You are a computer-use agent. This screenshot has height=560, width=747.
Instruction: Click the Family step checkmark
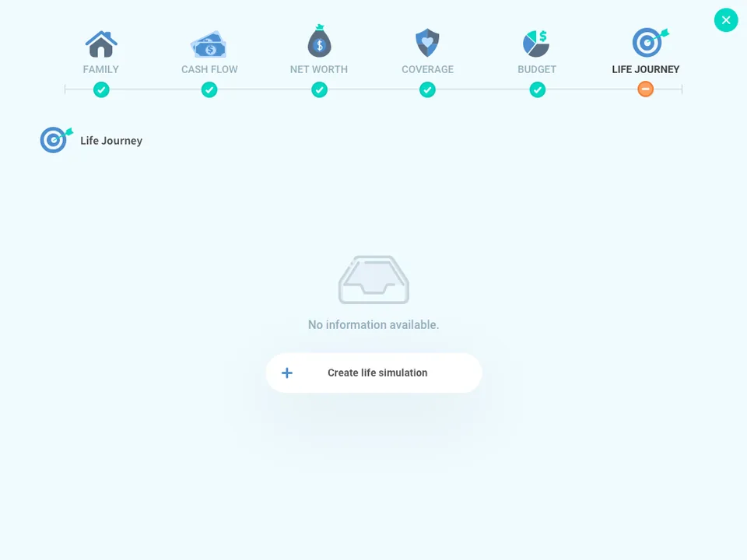point(101,89)
